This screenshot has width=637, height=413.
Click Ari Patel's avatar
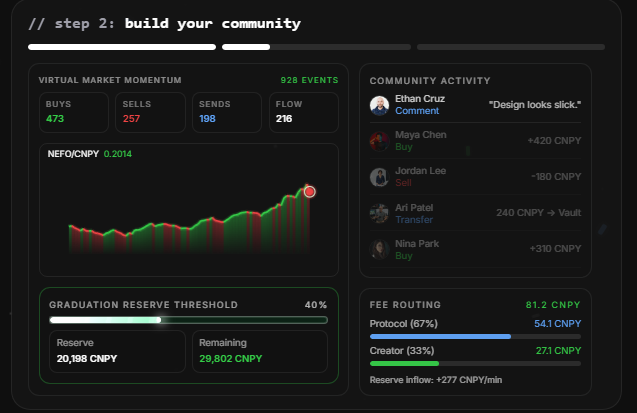click(x=379, y=213)
